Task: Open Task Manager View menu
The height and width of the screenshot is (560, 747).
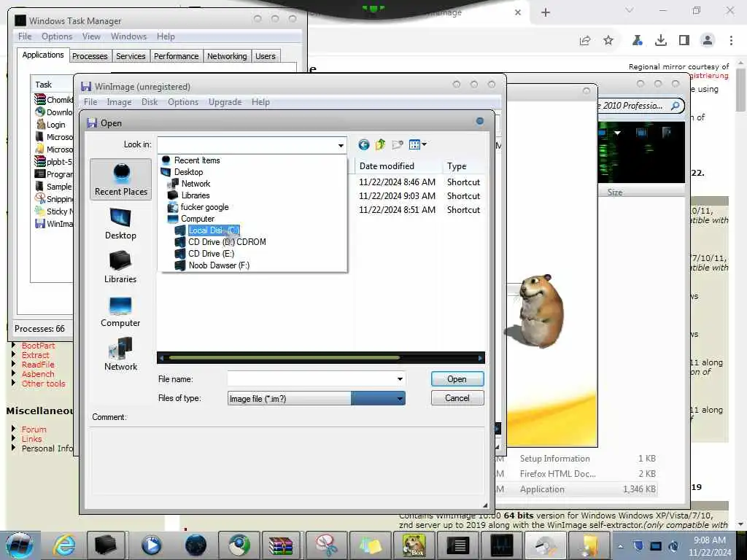Action: click(91, 36)
